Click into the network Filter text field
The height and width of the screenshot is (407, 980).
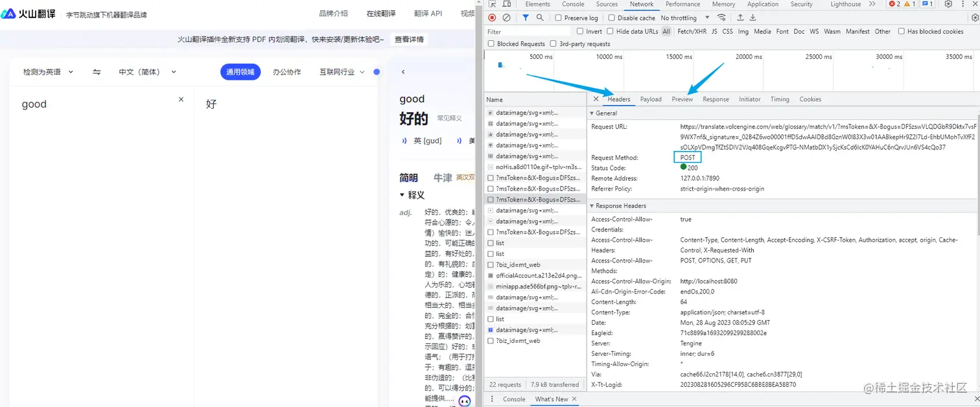tap(528, 31)
